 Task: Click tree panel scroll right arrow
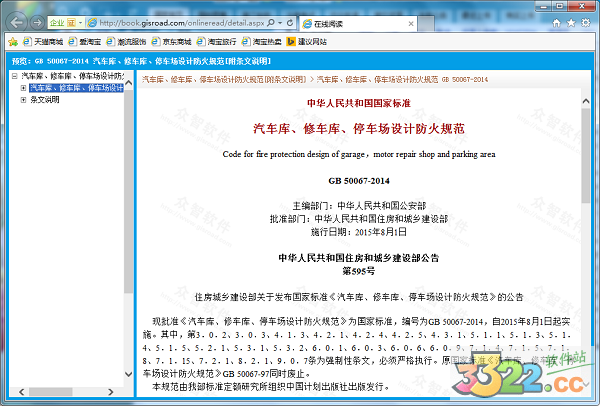(x=111, y=392)
